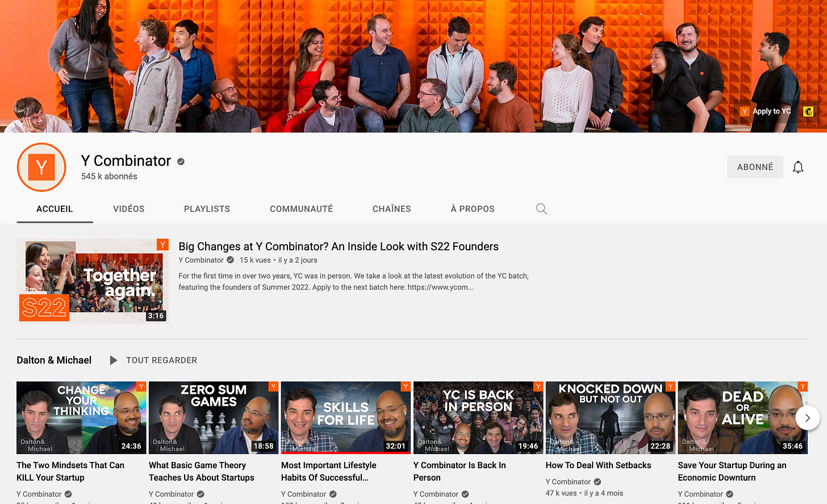Viewport: 827px width, 504px height.
Task: Click the featured video description text
Action: coord(353,282)
